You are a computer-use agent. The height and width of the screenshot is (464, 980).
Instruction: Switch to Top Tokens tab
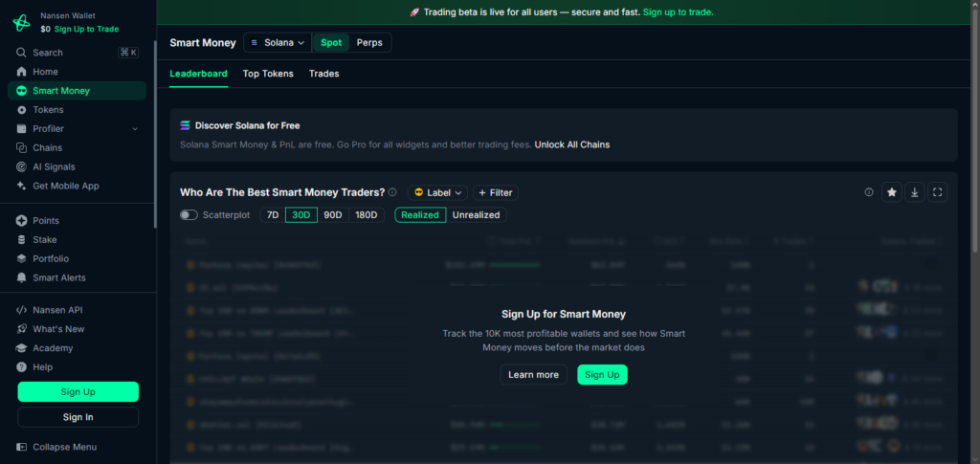[268, 74]
